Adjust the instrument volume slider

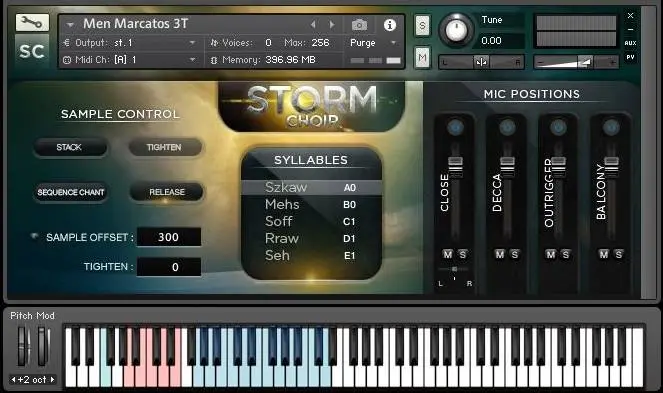[x=576, y=62]
